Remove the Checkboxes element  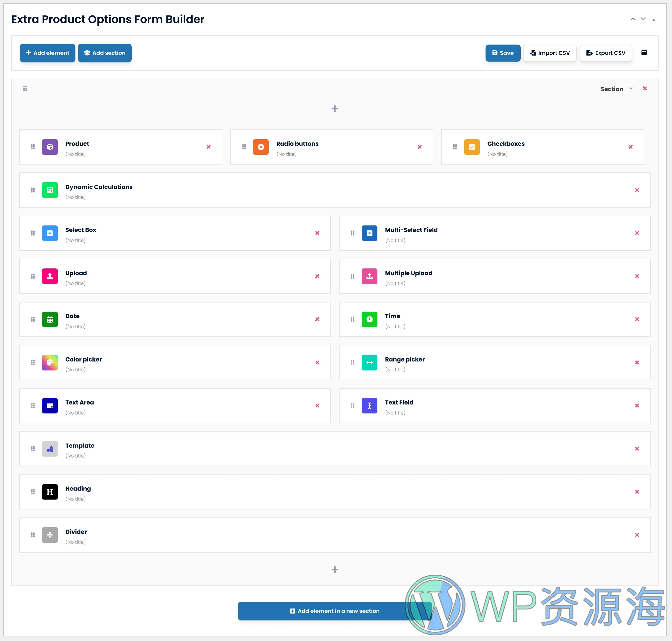click(630, 147)
